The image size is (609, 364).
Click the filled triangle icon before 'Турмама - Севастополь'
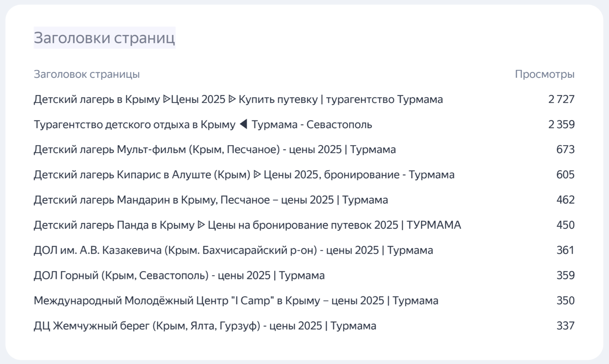coord(243,124)
